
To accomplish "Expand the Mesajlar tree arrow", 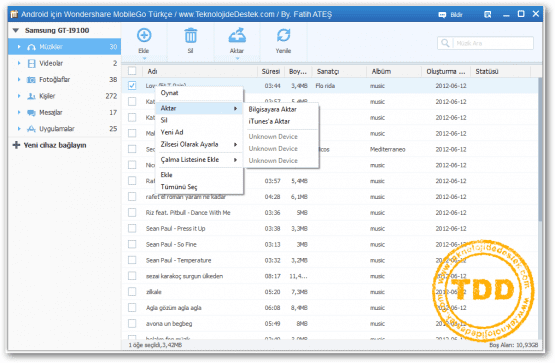I will point(19,113).
